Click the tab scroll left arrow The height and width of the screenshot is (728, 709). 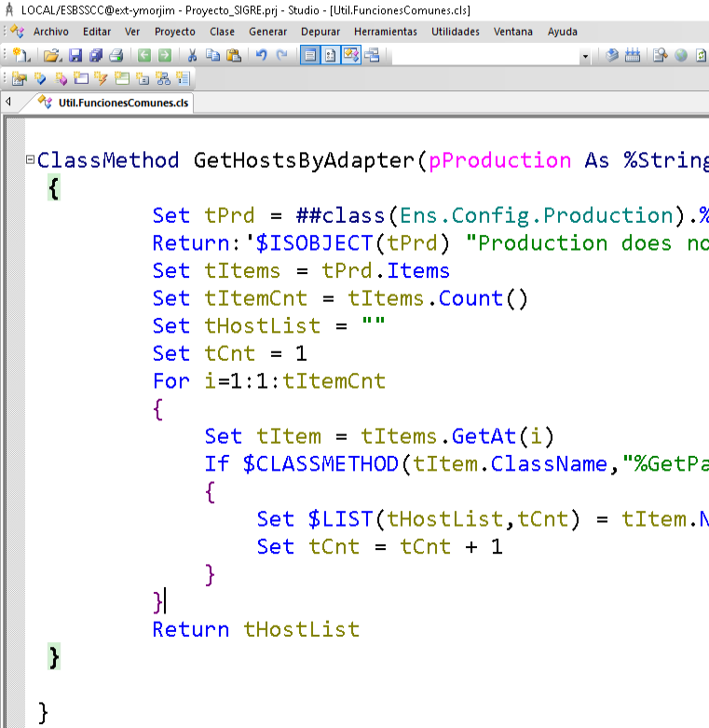point(8,102)
